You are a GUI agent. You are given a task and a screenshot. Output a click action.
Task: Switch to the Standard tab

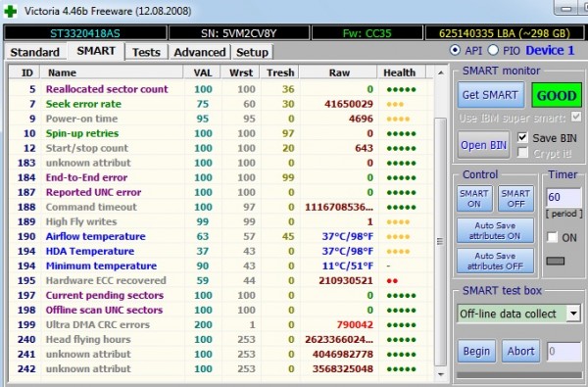(35, 52)
